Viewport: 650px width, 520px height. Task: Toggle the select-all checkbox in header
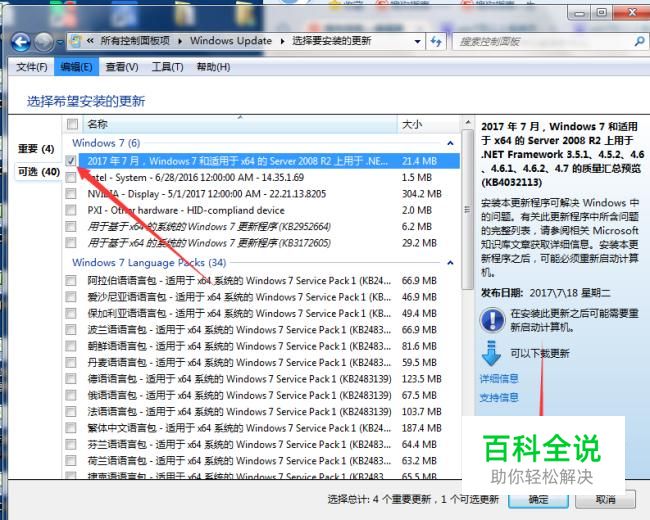72,124
